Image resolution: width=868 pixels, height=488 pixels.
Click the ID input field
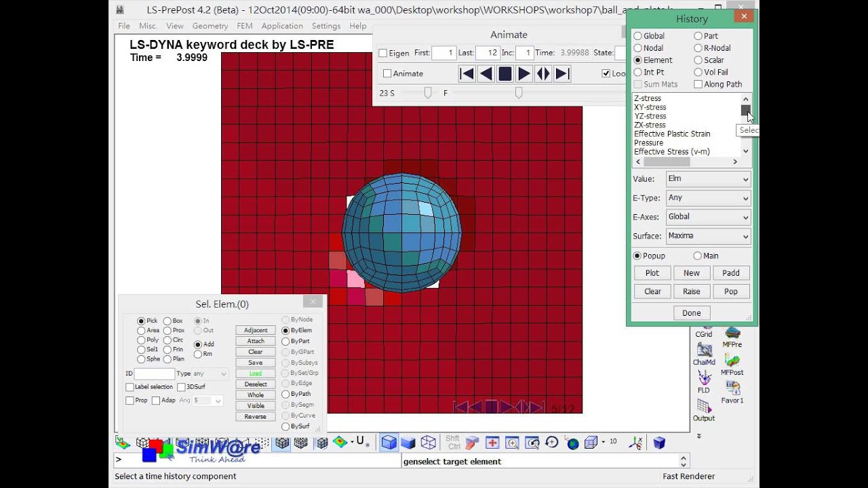pos(155,374)
